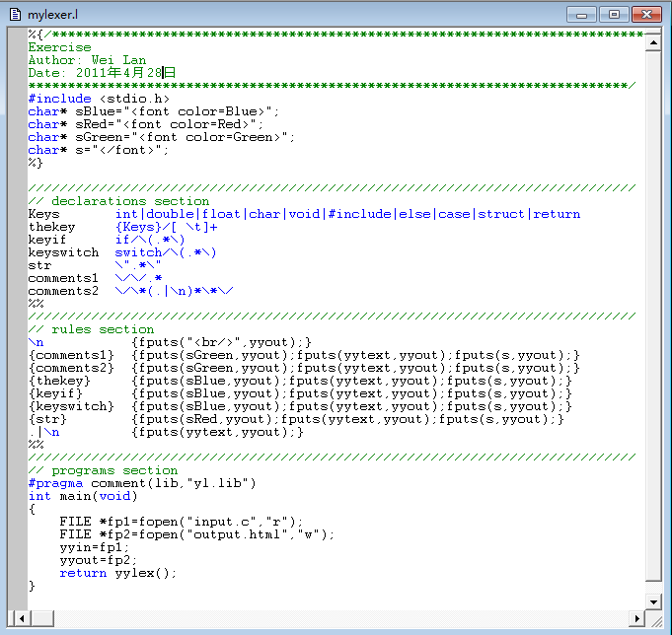Click the '{fputs(yytext,yyout);}' default action
Screen dimensions: 672x635
(x=218, y=432)
